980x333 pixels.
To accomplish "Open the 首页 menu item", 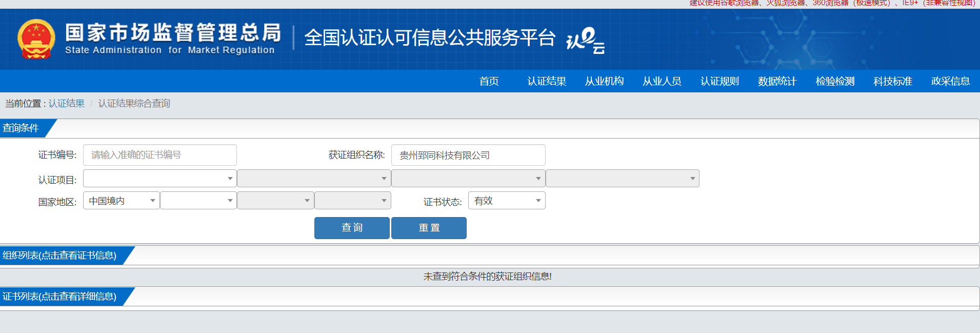I will 489,81.
